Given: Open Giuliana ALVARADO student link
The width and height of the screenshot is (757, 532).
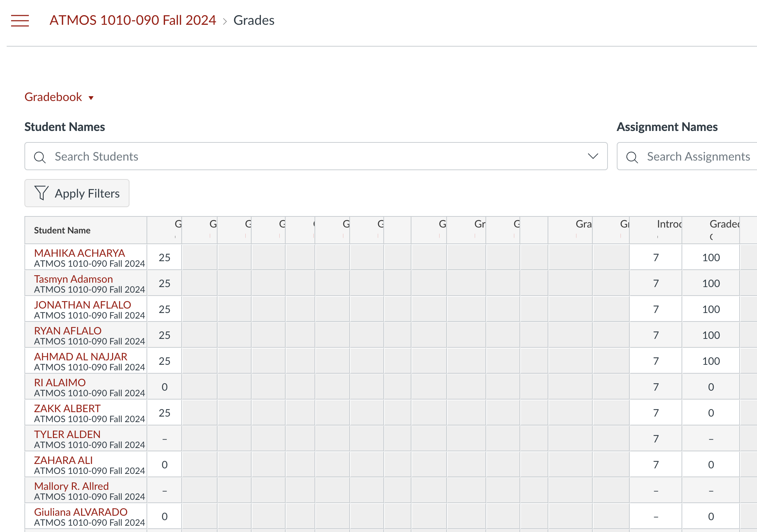Looking at the screenshot, I should [81, 512].
